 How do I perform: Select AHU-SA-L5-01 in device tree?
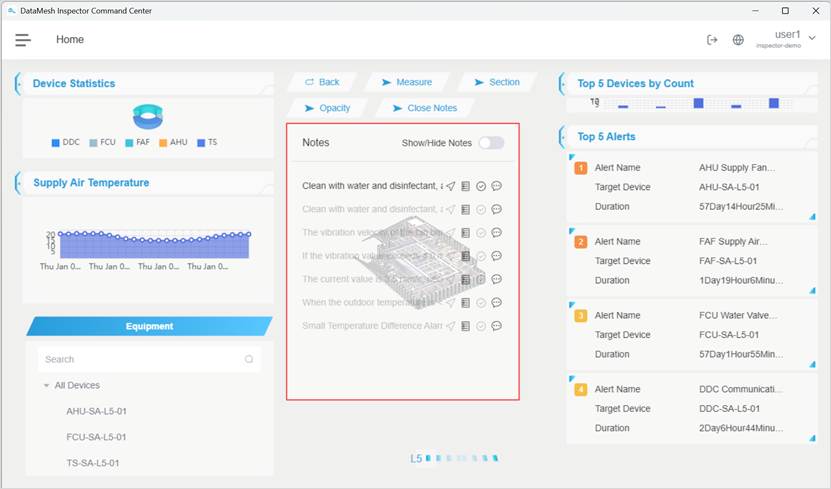coord(96,411)
